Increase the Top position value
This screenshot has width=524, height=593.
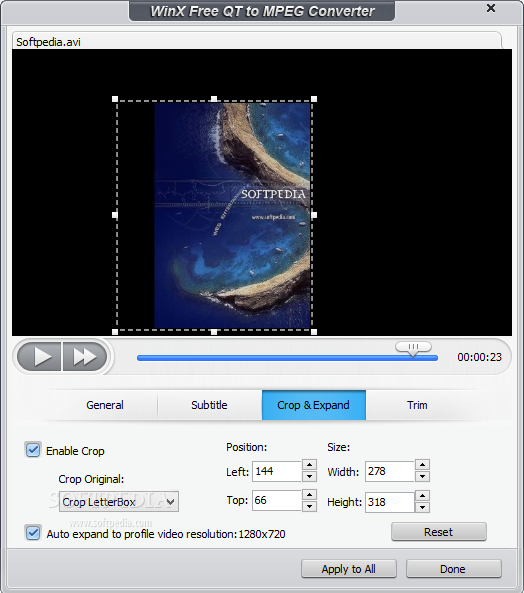(x=310, y=494)
